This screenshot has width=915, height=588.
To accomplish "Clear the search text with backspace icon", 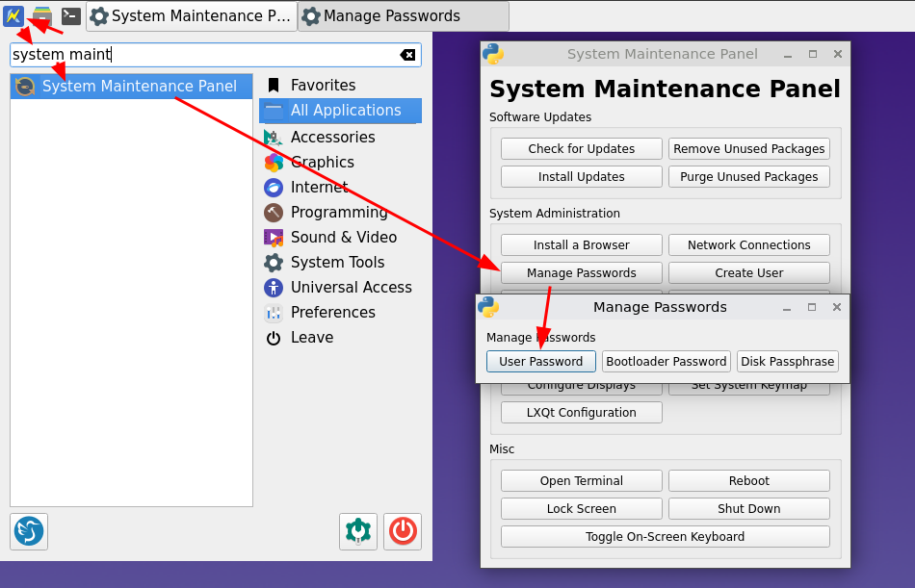I will point(407,55).
